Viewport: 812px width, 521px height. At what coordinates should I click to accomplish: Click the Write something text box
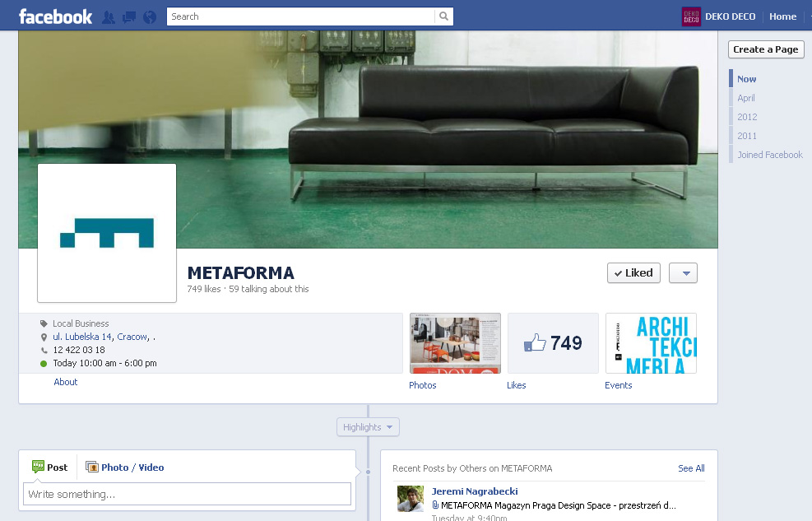(x=187, y=494)
